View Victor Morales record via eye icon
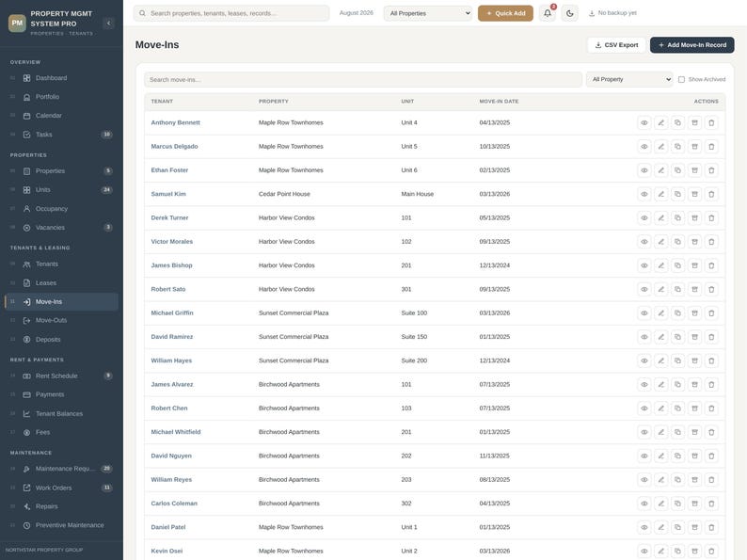Screen dimensions: 747x560 coord(644,242)
